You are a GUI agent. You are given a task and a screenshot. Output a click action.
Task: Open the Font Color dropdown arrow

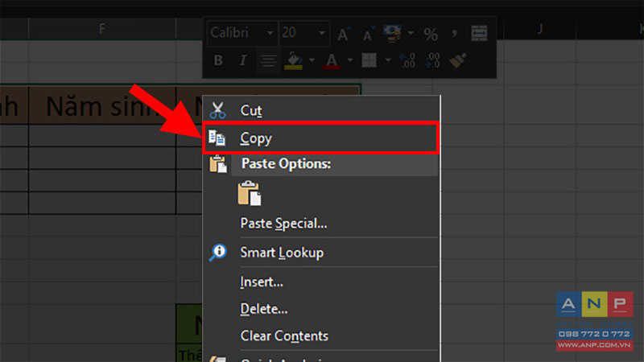(x=349, y=60)
